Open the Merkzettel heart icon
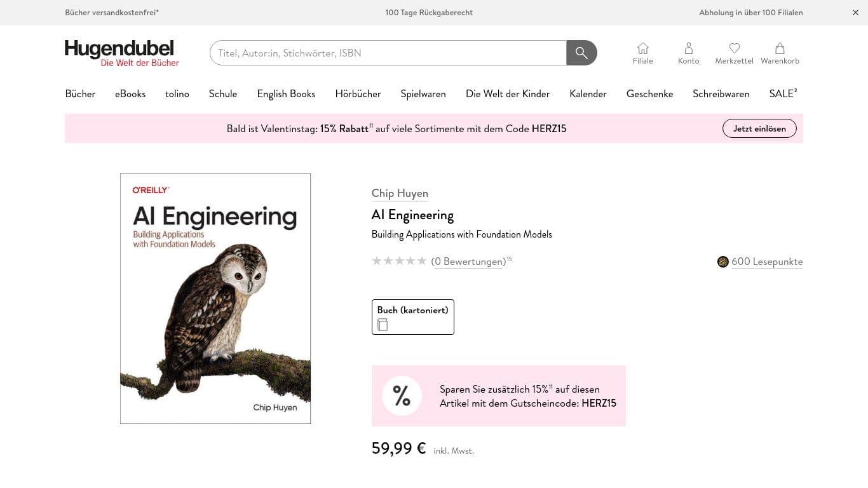 (734, 48)
